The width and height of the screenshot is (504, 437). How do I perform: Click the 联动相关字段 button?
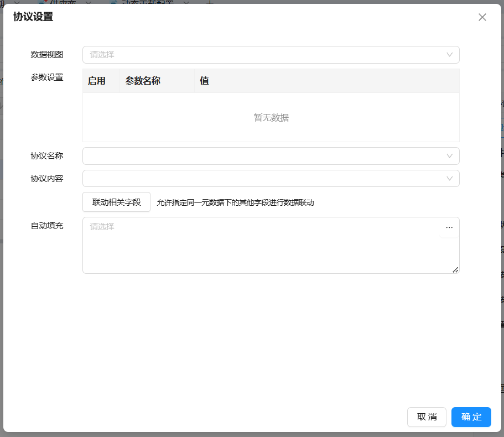(116, 202)
